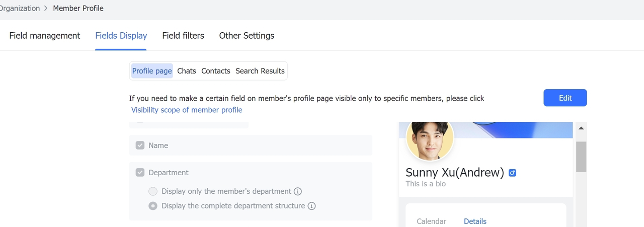Switch to the Contacts display sub-tab
Screen dimensions: 644x227
pyautogui.click(x=215, y=71)
